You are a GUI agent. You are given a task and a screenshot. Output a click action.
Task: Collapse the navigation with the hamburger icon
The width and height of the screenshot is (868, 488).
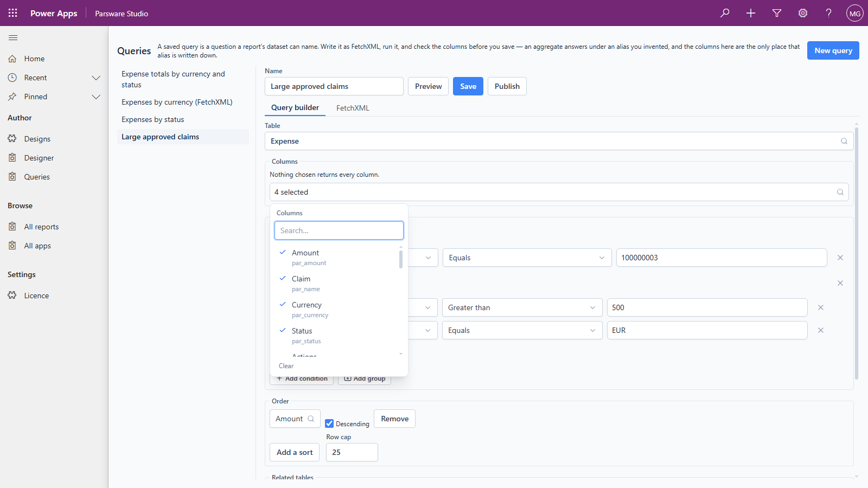(13, 37)
